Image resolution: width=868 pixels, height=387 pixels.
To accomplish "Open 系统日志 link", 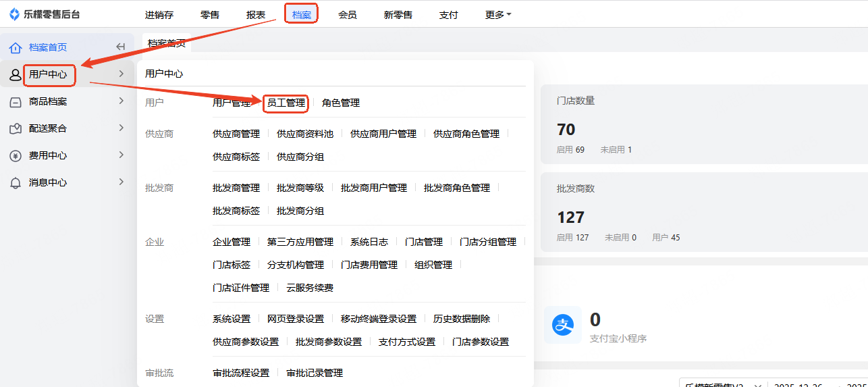I will [369, 242].
